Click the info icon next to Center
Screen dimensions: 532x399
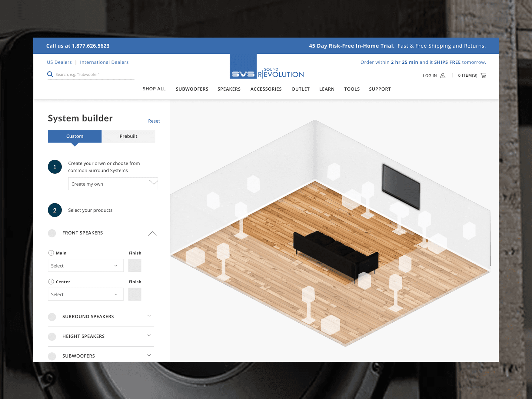(x=51, y=282)
